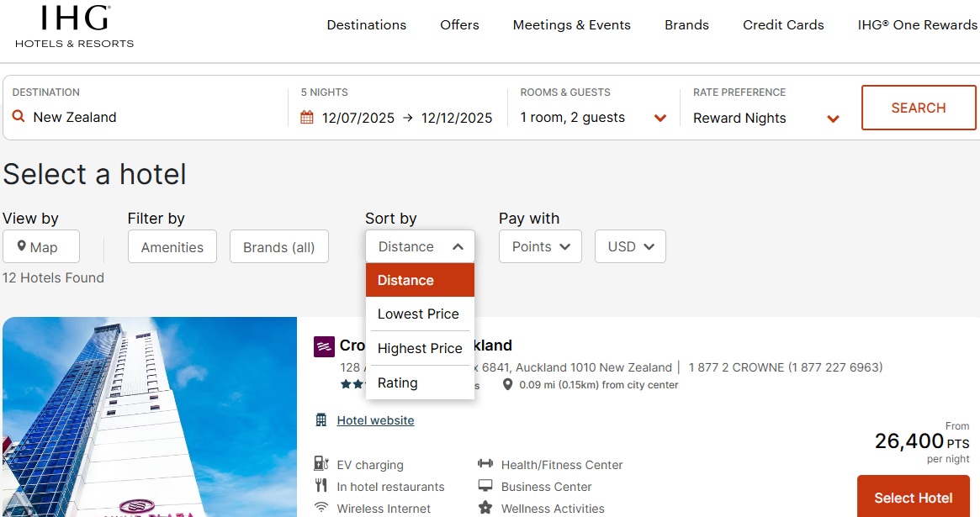Click the destination search magnifier icon
The image size is (980, 517).
[19, 116]
